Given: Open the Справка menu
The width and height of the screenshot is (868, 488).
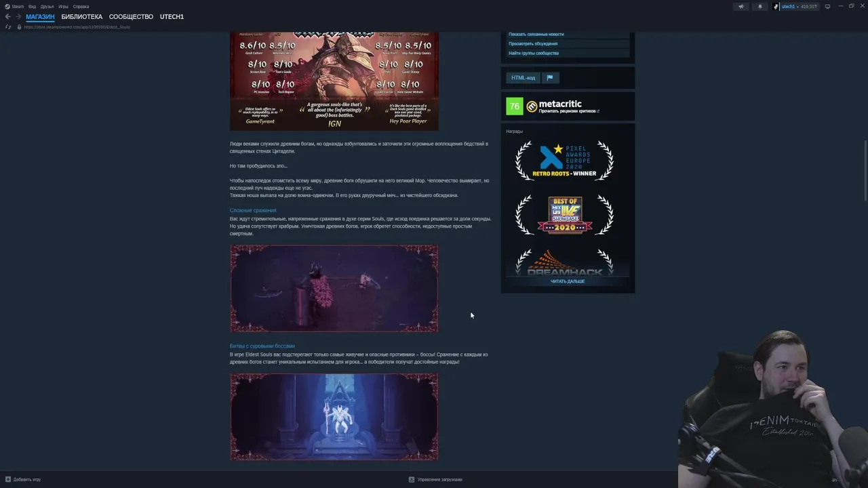Looking at the screenshot, I should point(81,6).
